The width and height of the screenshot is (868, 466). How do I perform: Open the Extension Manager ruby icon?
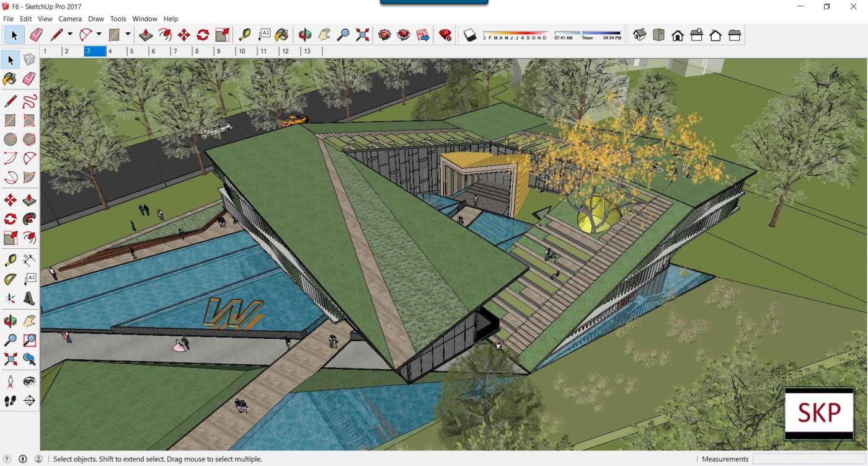[445, 35]
